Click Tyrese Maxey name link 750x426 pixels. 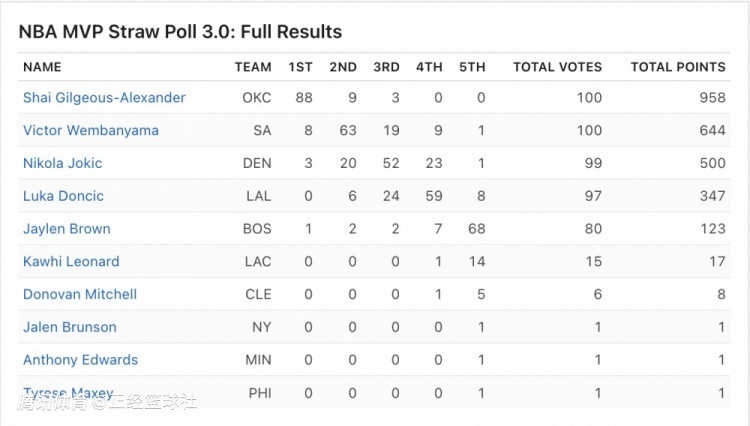tap(68, 393)
